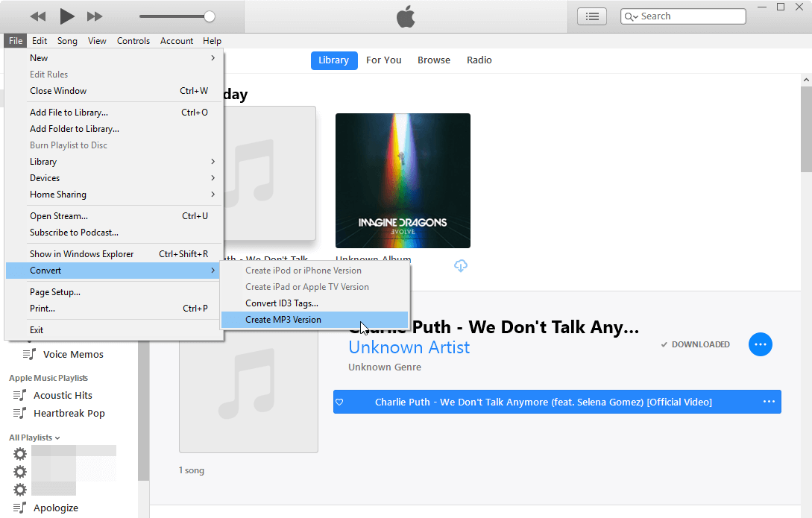
Task: Open the Acoustic Hits playlist
Action: (63, 395)
